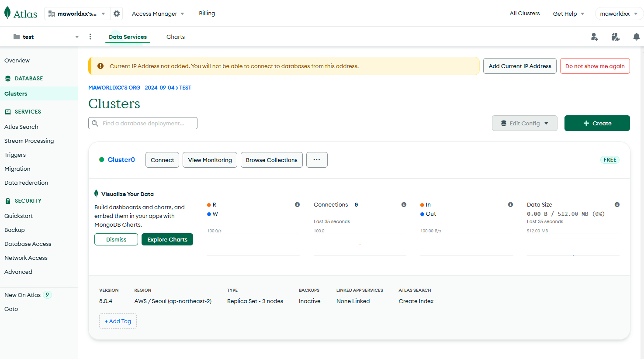This screenshot has height=359, width=644.
Task: Click the TEST breadcrumb link
Action: point(185,87)
